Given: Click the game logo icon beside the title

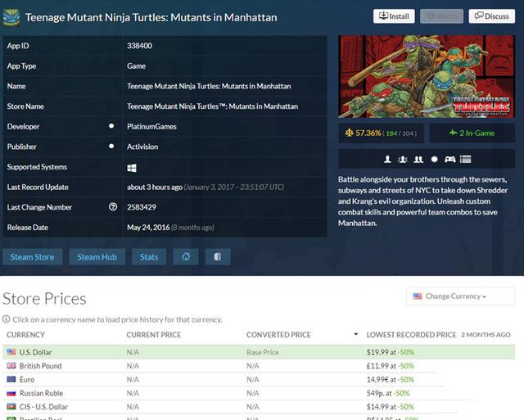Looking at the screenshot, I should coord(11,17).
